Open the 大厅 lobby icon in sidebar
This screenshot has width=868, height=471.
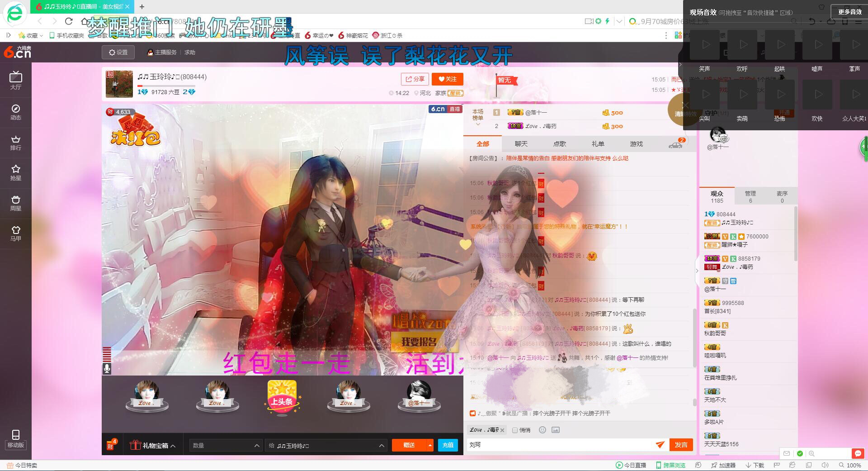point(16,81)
